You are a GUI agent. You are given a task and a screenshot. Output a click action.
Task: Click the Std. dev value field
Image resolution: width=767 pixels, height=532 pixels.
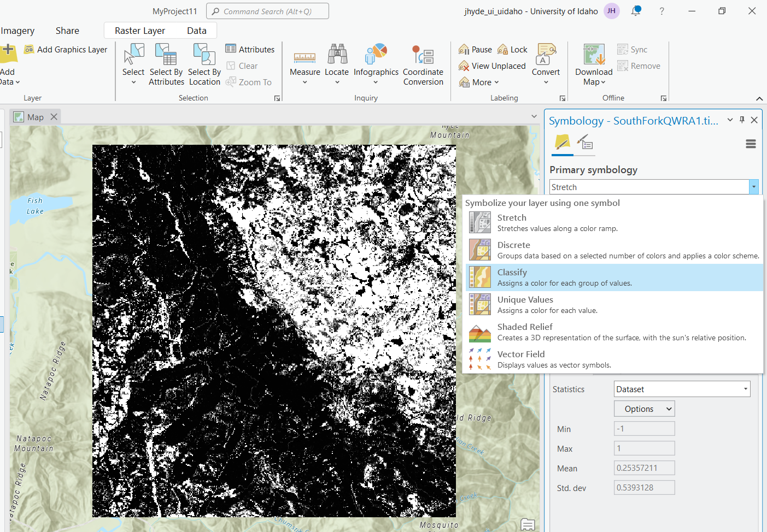(644, 488)
